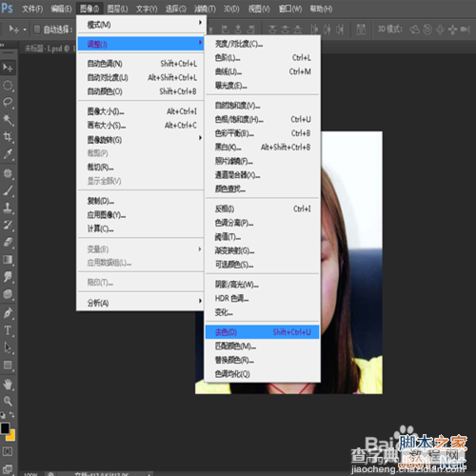Open the 文件(F) menu
The image size is (476, 476).
32,9
